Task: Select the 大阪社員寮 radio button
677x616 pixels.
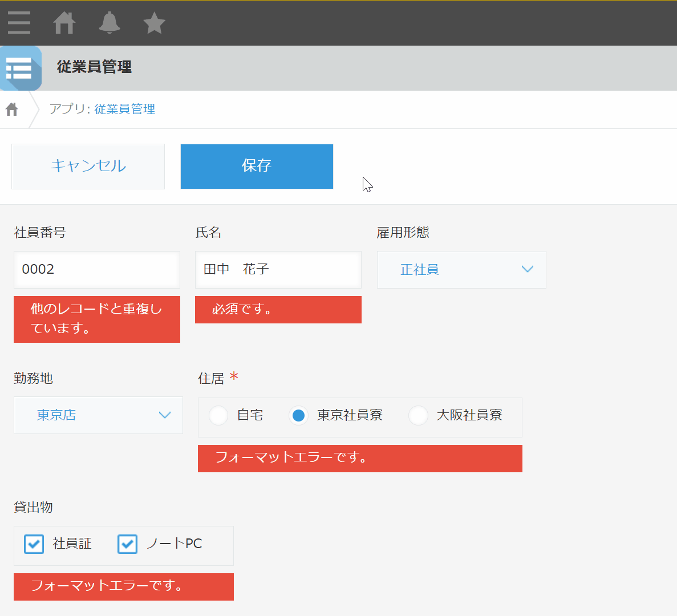Action: pyautogui.click(x=419, y=415)
